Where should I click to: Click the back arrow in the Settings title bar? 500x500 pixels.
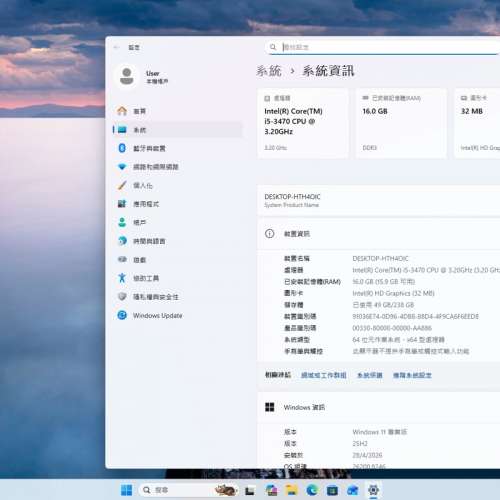pos(116,47)
